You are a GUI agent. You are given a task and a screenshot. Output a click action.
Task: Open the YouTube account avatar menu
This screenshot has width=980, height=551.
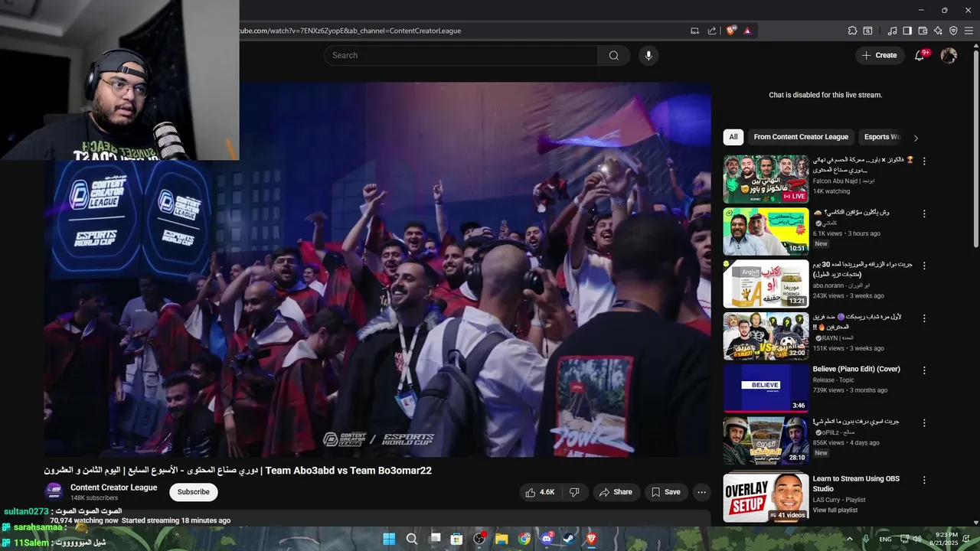(x=949, y=55)
